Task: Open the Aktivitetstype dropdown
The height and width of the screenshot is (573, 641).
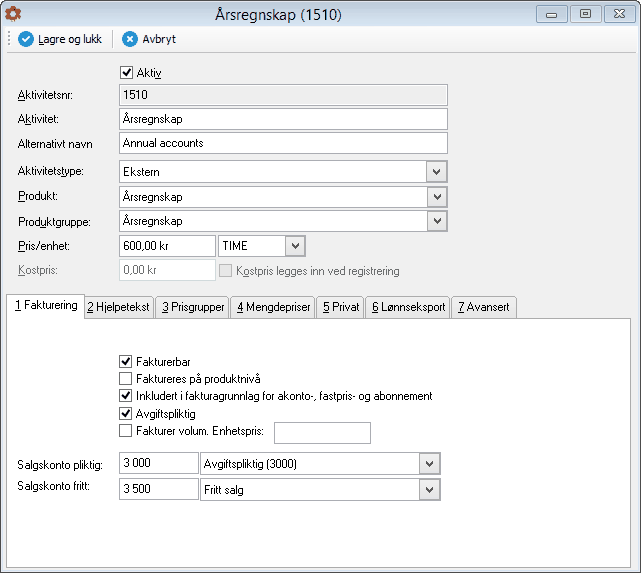Action: [x=437, y=172]
